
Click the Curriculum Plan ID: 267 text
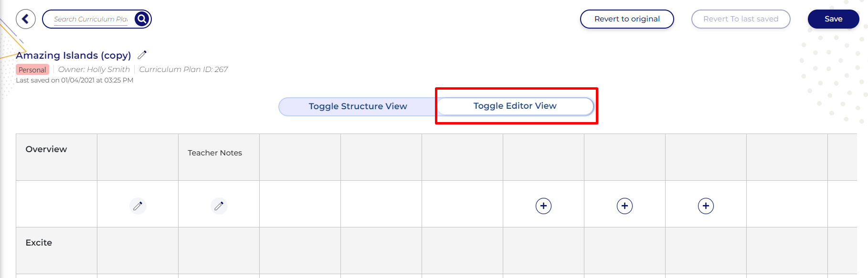pos(183,70)
